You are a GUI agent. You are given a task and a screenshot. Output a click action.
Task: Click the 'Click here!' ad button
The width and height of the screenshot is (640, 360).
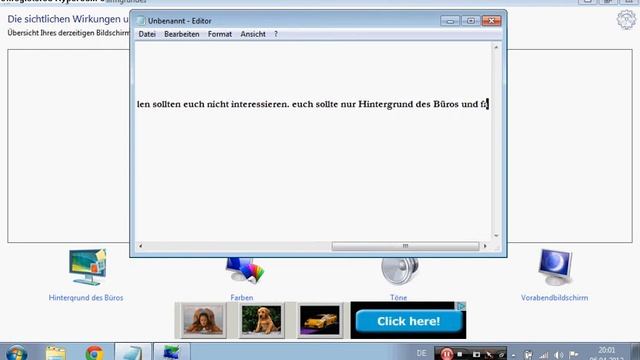tap(409, 321)
